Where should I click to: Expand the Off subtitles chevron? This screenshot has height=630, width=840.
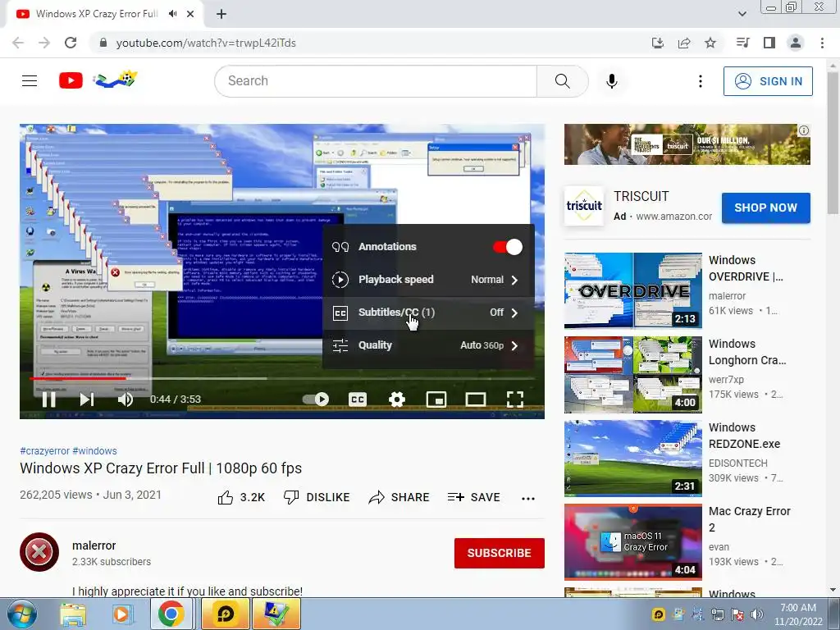[x=514, y=313]
